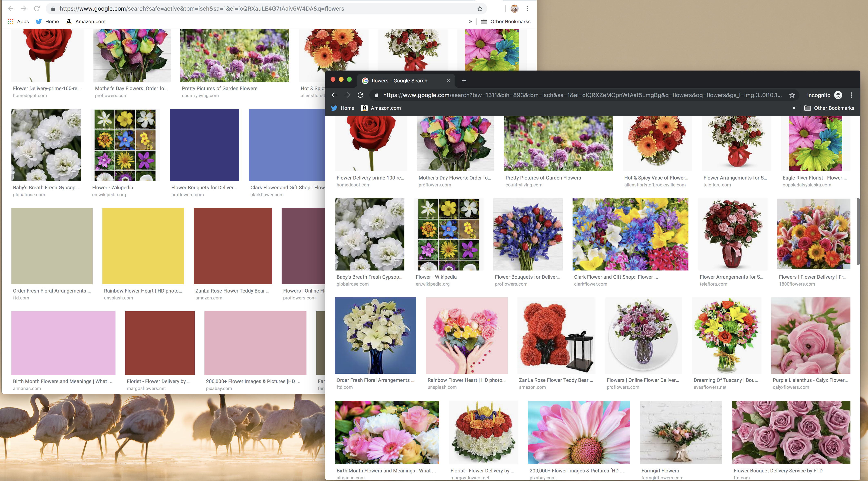Reload the page in the front window

(x=360, y=95)
